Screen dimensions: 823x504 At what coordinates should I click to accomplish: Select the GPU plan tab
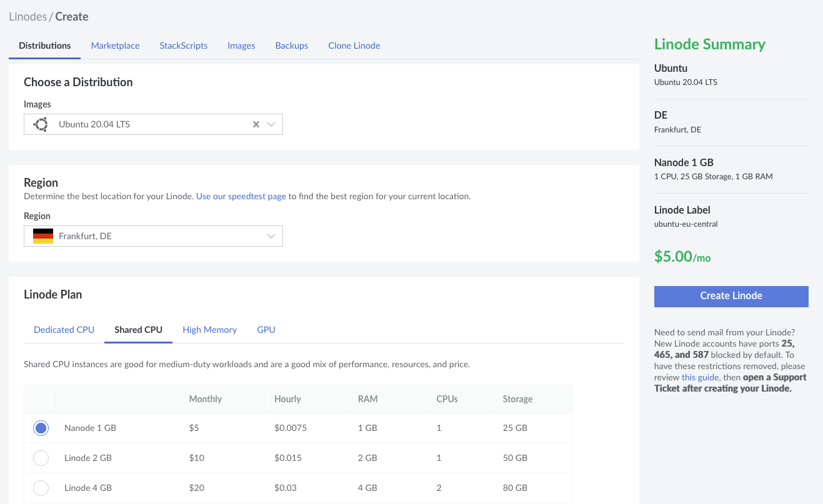(266, 330)
